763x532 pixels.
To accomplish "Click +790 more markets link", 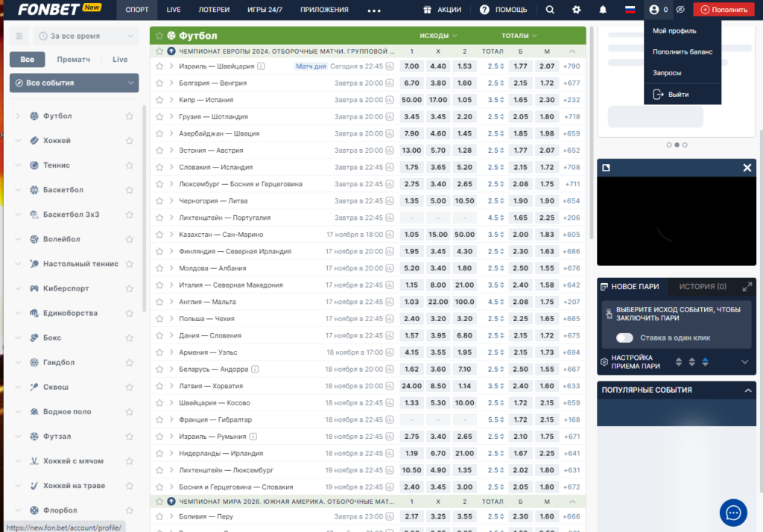I will click(x=572, y=66).
